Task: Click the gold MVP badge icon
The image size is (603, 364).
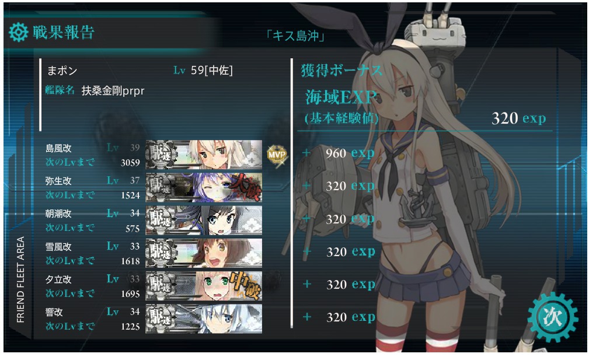Action: (277, 155)
